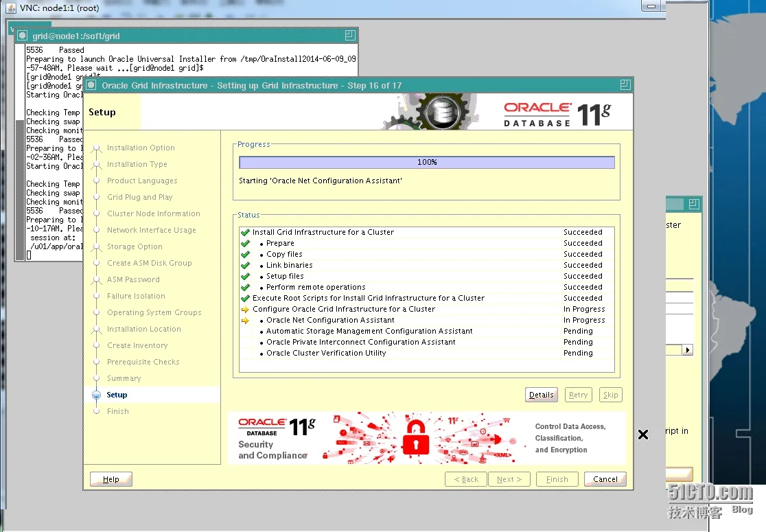Click the blue Setup bullet indicator in the sidebar
Viewport: 766px width, 532px height.
click(97, 395)
